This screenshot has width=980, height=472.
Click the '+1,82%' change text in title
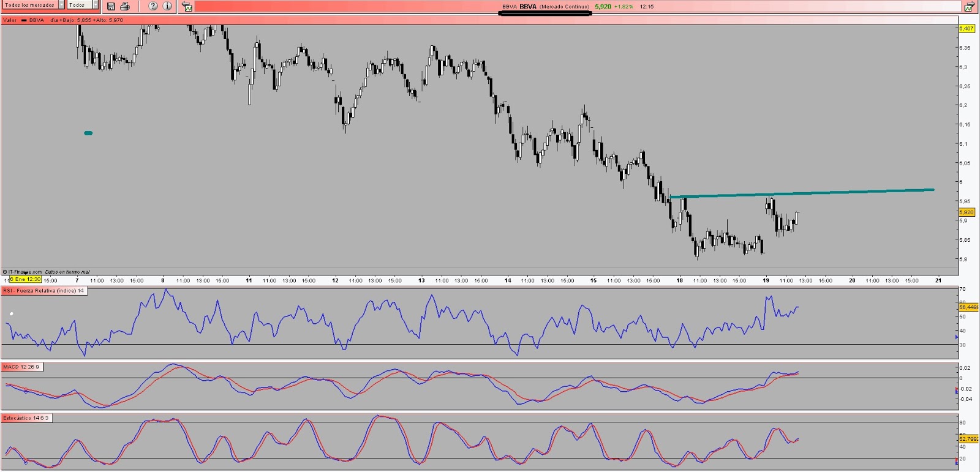(x=624, y=7)
